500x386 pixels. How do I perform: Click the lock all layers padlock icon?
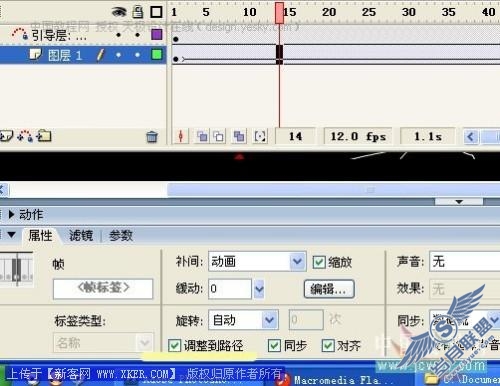[x=137, y=12]
